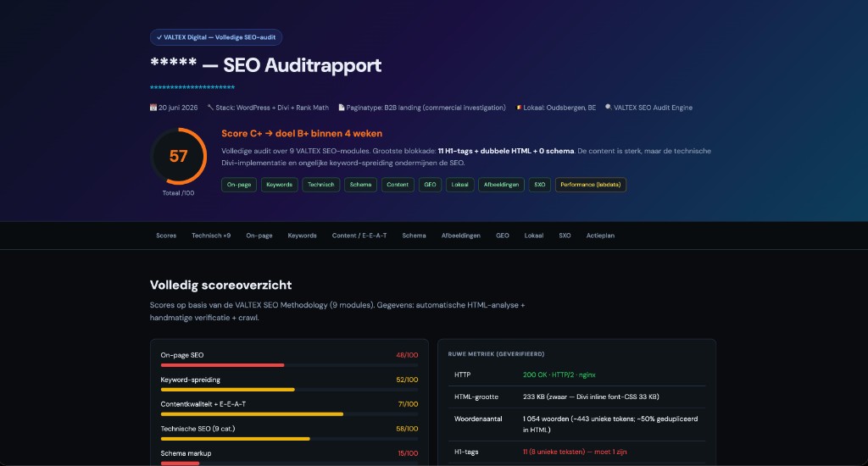
Task: Open the On-page nav tab
Action: pos(259,236)
